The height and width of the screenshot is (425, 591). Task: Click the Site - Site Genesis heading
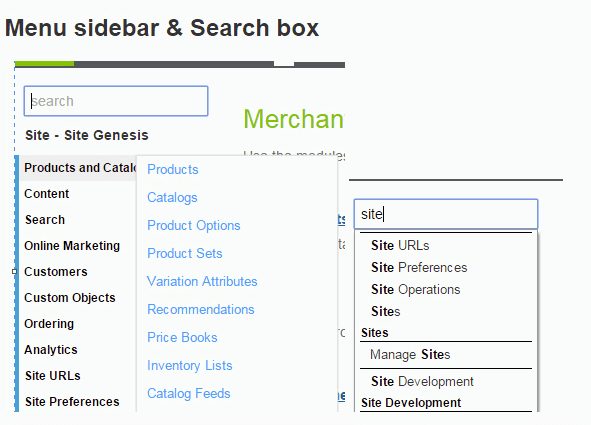tap(87, 135)
